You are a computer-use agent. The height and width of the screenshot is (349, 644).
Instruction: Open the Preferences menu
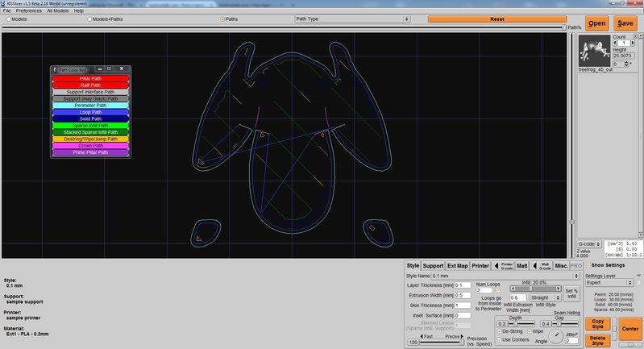coord(29,10)
